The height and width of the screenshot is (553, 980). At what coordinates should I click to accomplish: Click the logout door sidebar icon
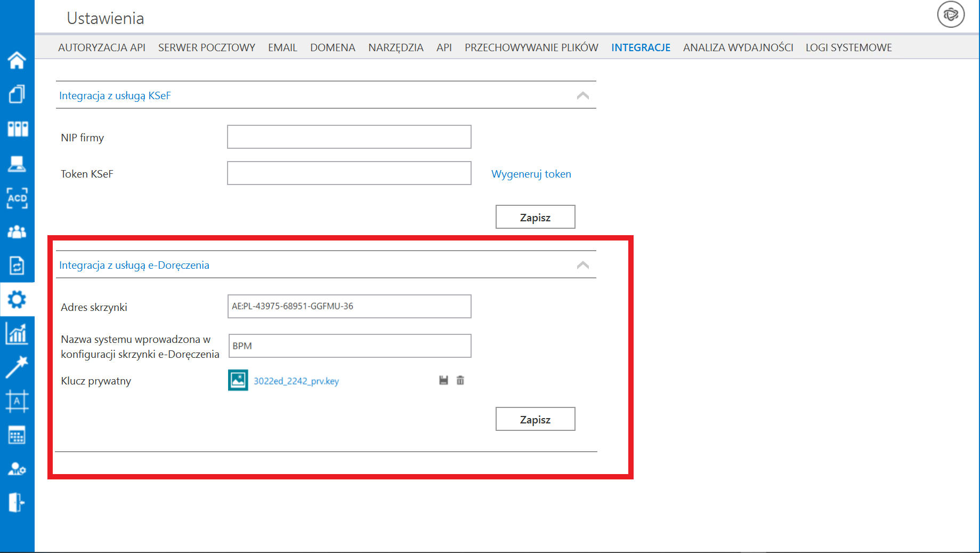17,502
